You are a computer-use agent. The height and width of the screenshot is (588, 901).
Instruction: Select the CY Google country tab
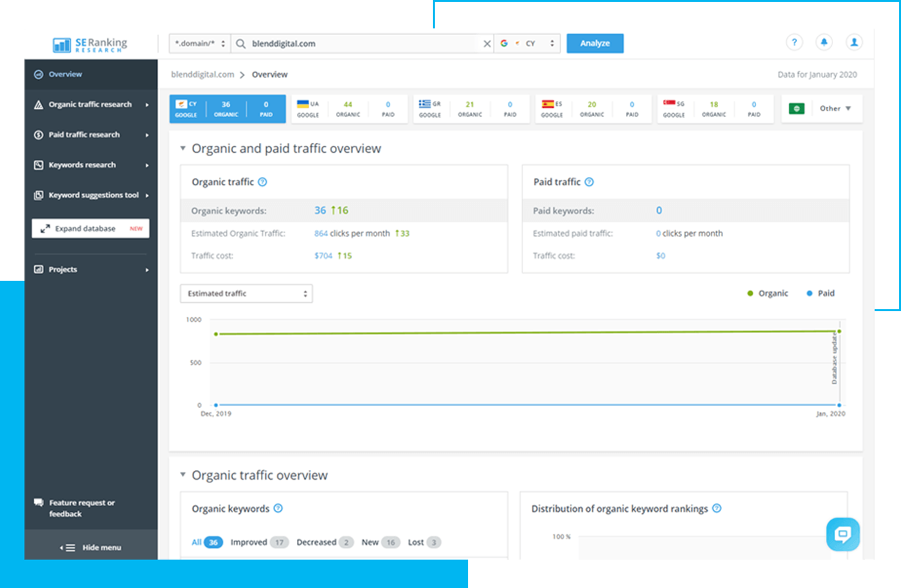coord(227,109)
